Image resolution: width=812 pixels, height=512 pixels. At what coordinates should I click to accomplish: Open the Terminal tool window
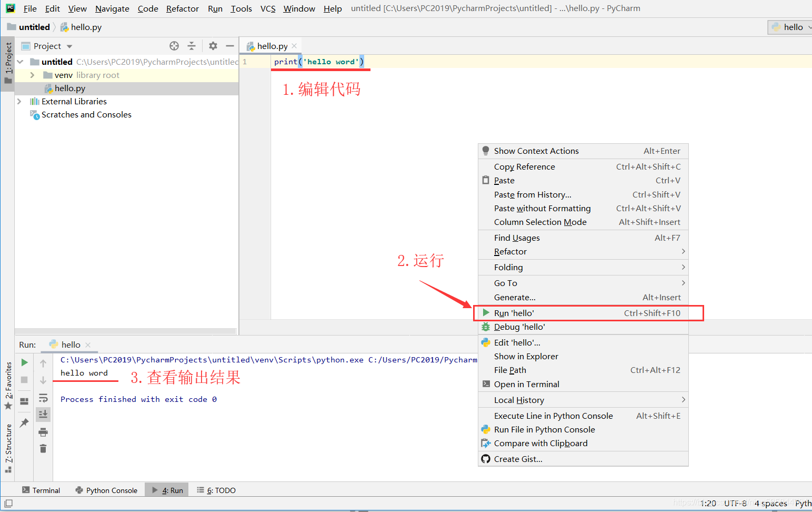point(41,490)
